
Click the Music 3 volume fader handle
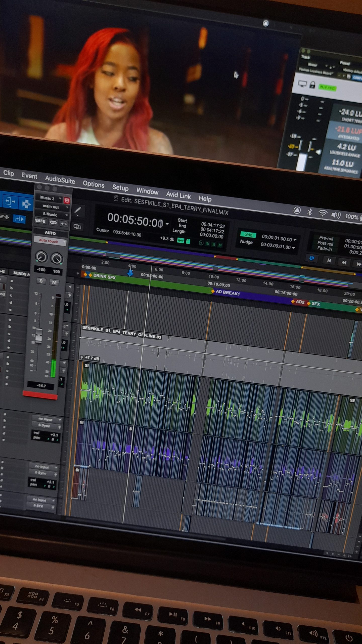(x=38, y=336)
